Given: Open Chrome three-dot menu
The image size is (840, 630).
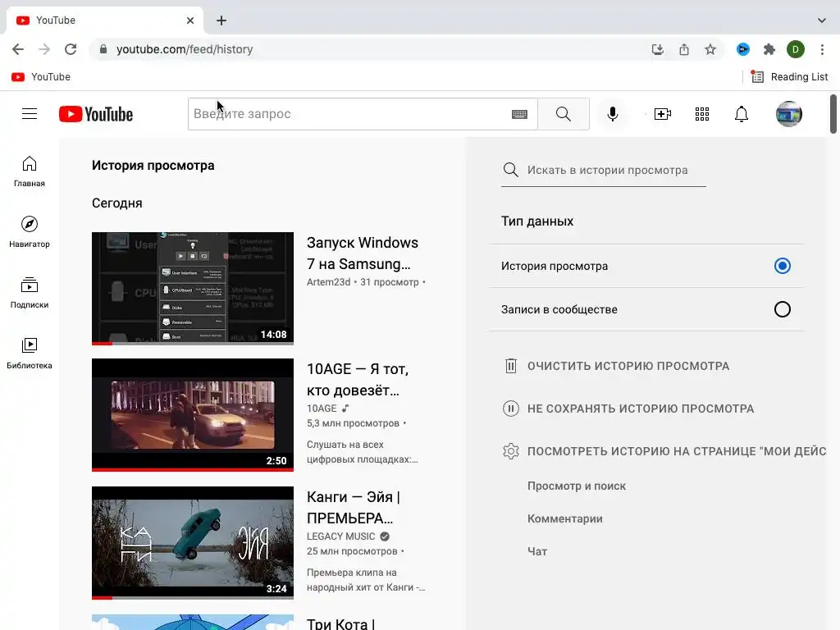Looking at the screenshot, I should click(x=822, y=49).
